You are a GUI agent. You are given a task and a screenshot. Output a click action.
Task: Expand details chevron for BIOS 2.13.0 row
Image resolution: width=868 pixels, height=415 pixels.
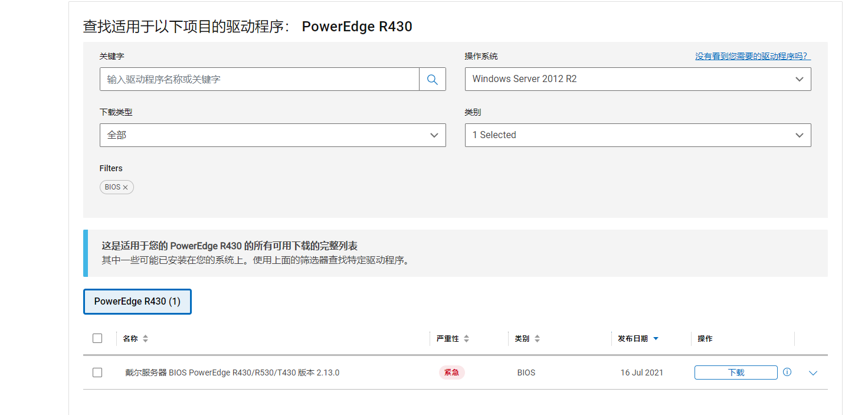coord(813,373)
